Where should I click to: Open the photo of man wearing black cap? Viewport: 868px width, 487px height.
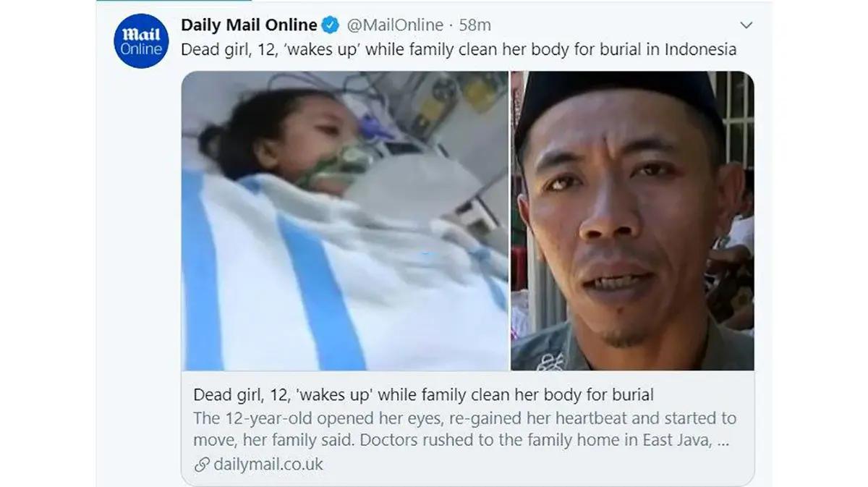coord(633,221)
